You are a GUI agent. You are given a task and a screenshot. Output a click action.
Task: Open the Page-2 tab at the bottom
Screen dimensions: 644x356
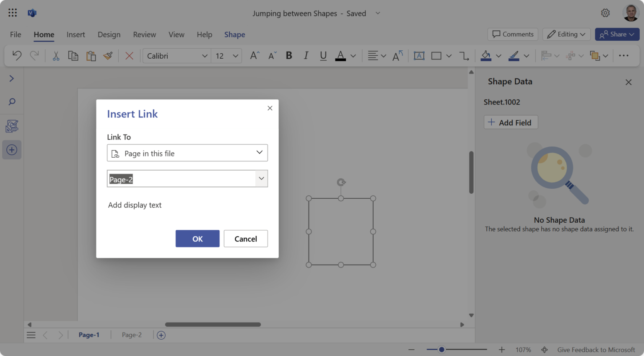[x=131, y=335]
